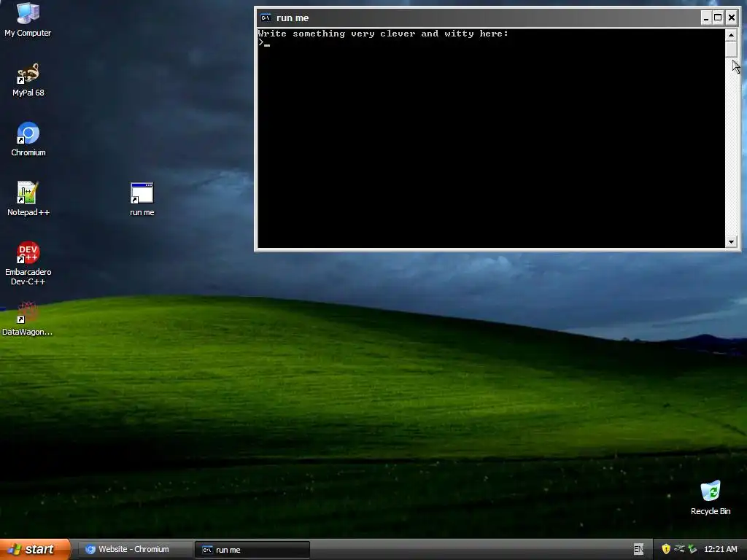The image size is (747, 560).
Task: Click the run me window title text
Action: [x=293, y=18]
